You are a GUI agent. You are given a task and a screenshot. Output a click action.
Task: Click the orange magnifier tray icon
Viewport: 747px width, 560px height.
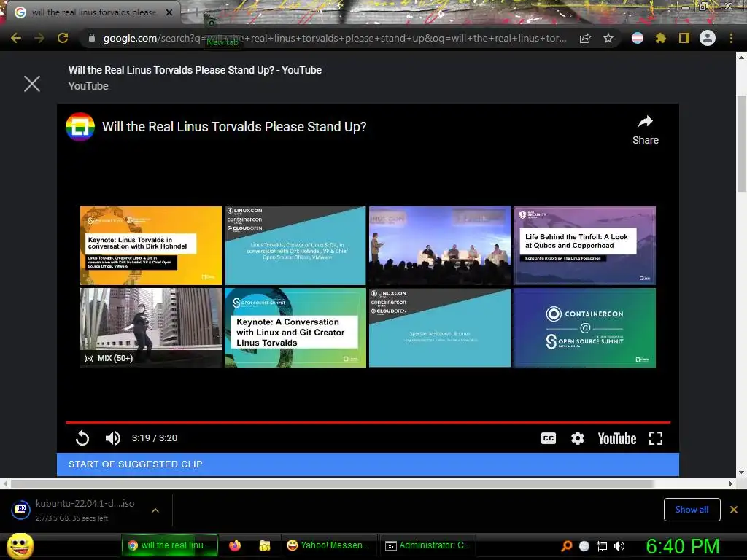(x=567, y=546)
